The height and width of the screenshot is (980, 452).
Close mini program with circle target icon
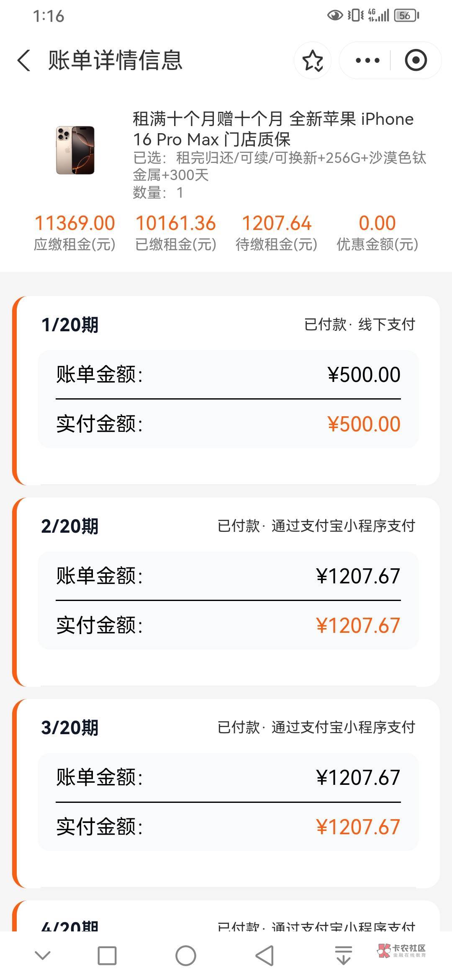[416, 60]
